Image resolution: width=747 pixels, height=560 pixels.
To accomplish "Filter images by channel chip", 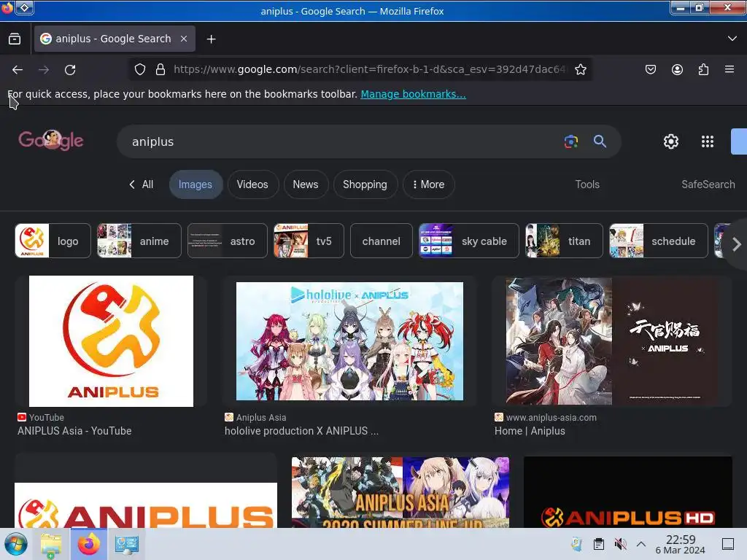I will (381, 241).
